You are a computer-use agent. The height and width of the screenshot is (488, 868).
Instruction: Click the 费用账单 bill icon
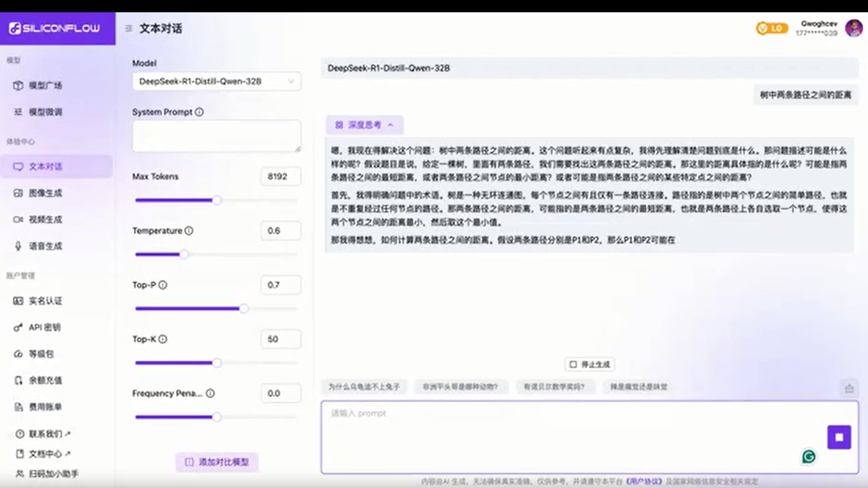[x=18, y=407]
